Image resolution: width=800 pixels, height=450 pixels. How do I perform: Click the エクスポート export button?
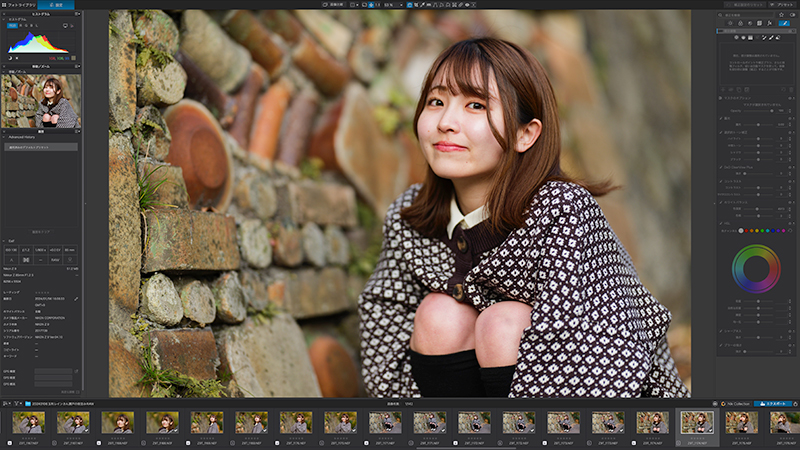(773, 404)
